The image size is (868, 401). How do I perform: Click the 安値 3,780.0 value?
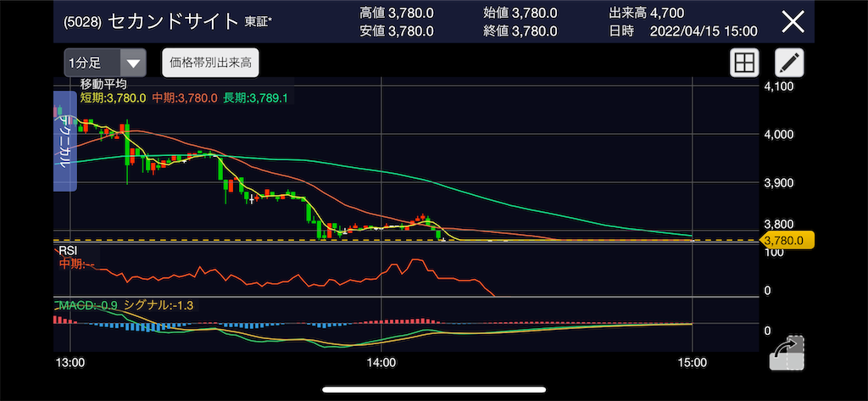pos(397,31)
